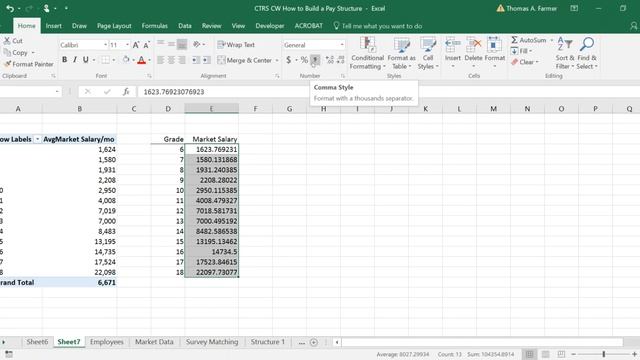Switch to the Page Layout tab
The image size is (640, 360).
coord(114,26)
